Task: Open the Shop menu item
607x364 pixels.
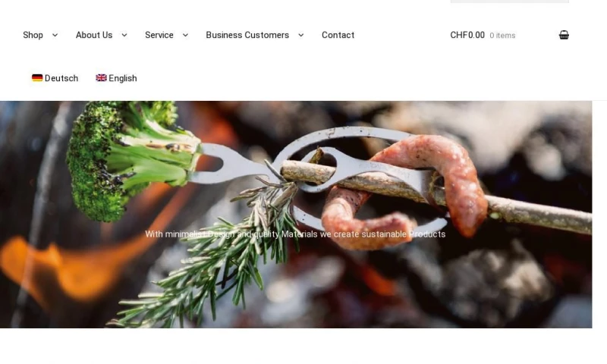Action: click(x=33, y=35)
